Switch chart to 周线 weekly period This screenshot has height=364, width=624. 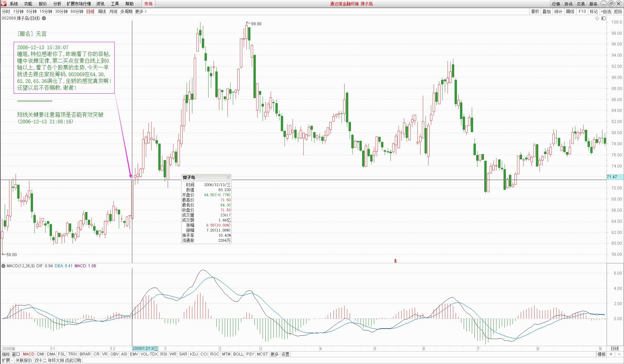102,11
